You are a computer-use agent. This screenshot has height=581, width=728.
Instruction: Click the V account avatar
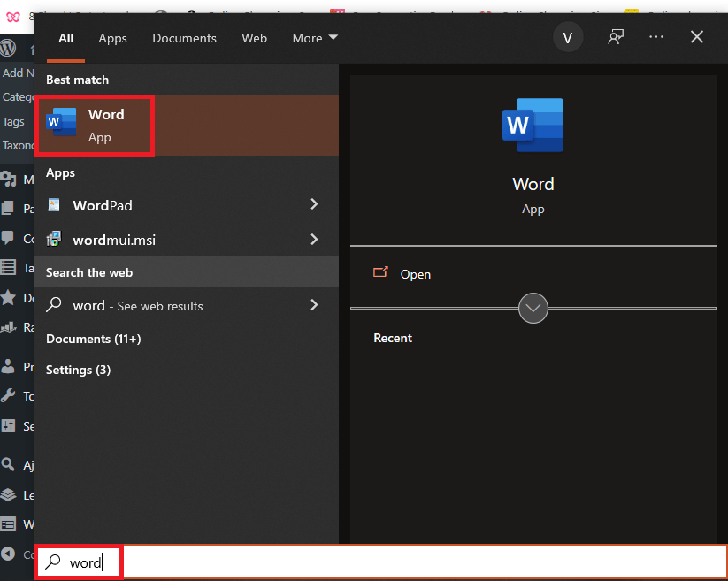(x=567, y=38)
